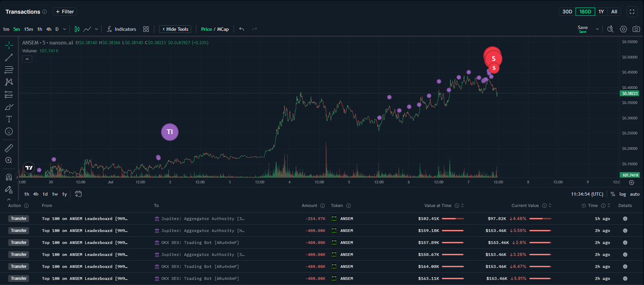Switch to line chart style icon
This screenshot has width=644, height=285.
87,29
